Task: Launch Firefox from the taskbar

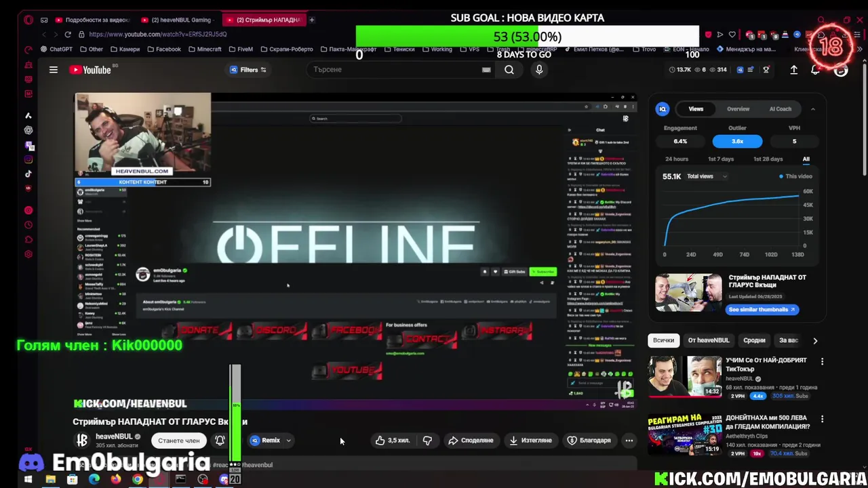Action: click(116, 479)
